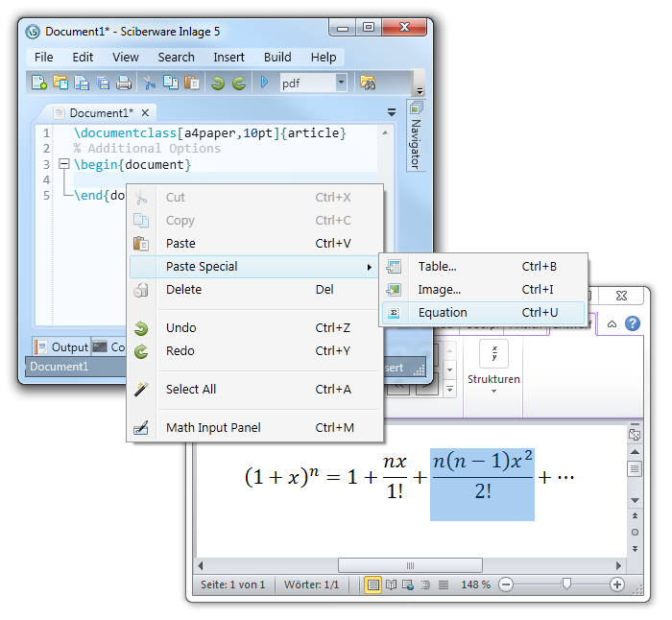Open the Navigator side panel
This screenshot has width=672, height=620.
[x=416, y=136]
